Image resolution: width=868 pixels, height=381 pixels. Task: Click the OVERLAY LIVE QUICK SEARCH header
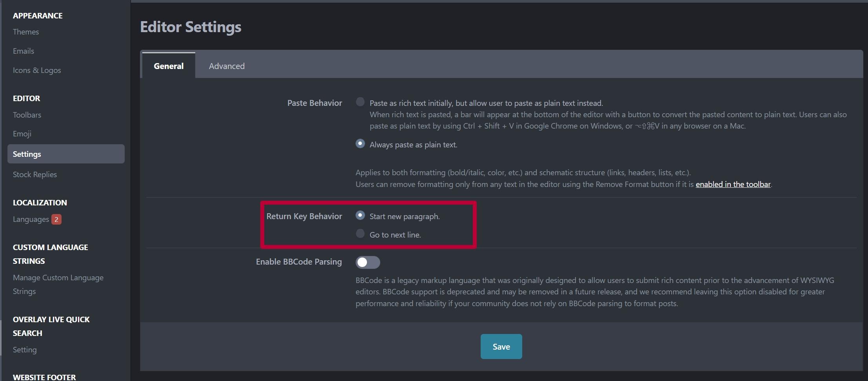[51, 326]
